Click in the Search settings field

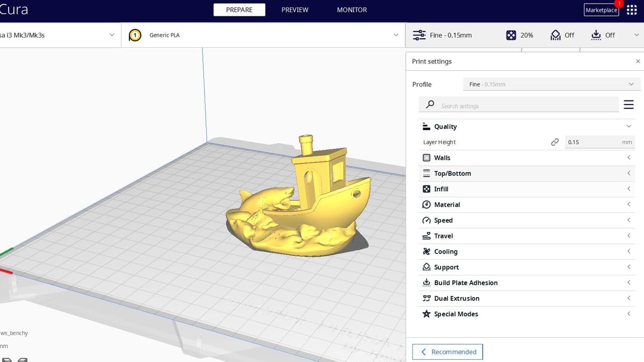(x=519, y=105)
